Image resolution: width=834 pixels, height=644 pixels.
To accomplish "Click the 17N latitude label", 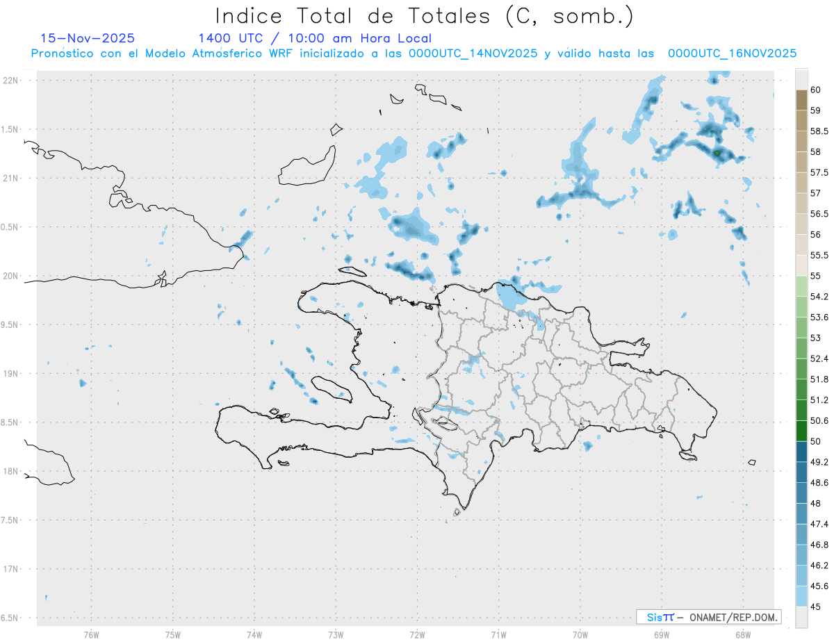I will pos(10,569).
